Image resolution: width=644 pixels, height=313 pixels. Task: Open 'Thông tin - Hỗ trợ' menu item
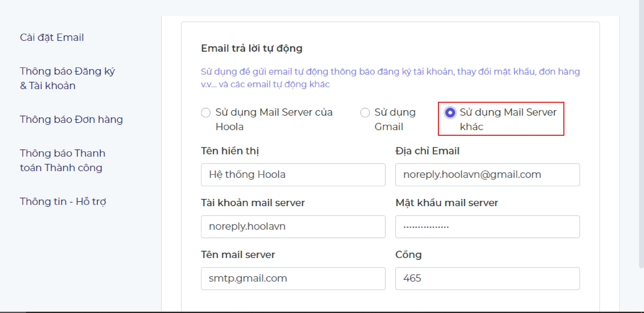point(63,201)
